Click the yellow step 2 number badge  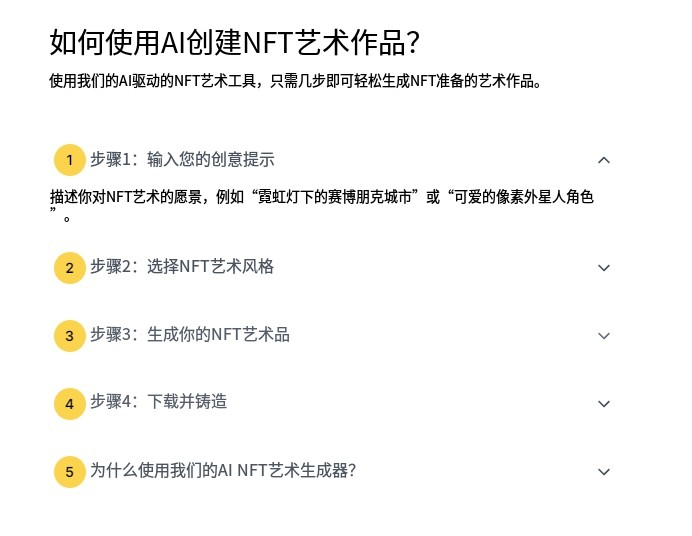[69, 268]
